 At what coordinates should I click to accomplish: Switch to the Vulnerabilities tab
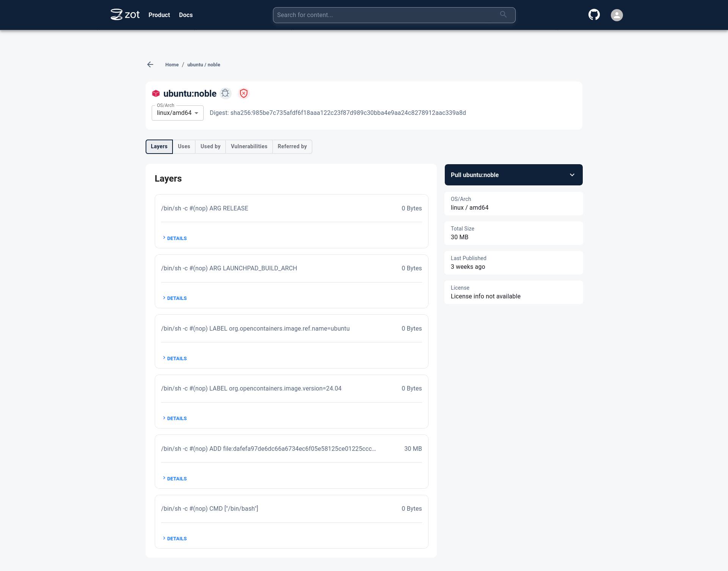click(249, 146)
